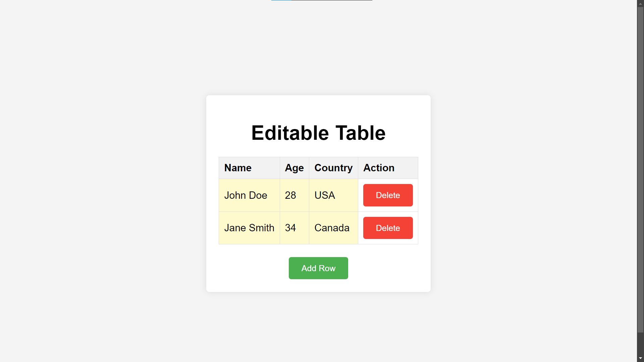Click the scrollbar down arrow
644x362 pixels.
tap(640, 358)
